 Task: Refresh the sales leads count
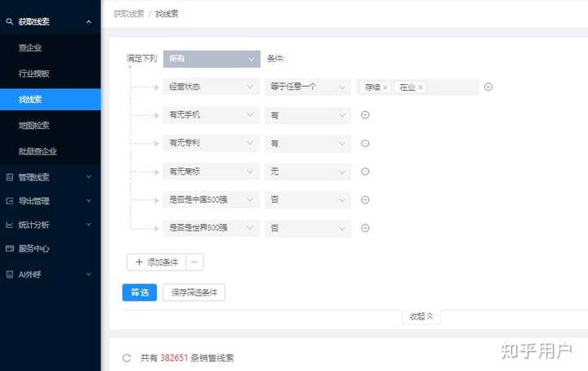(127, 358)
